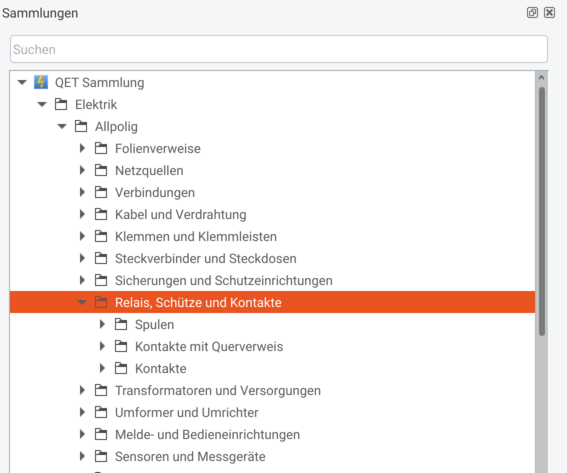Click the QET Sammlung lightning icon

coord(41,82)
